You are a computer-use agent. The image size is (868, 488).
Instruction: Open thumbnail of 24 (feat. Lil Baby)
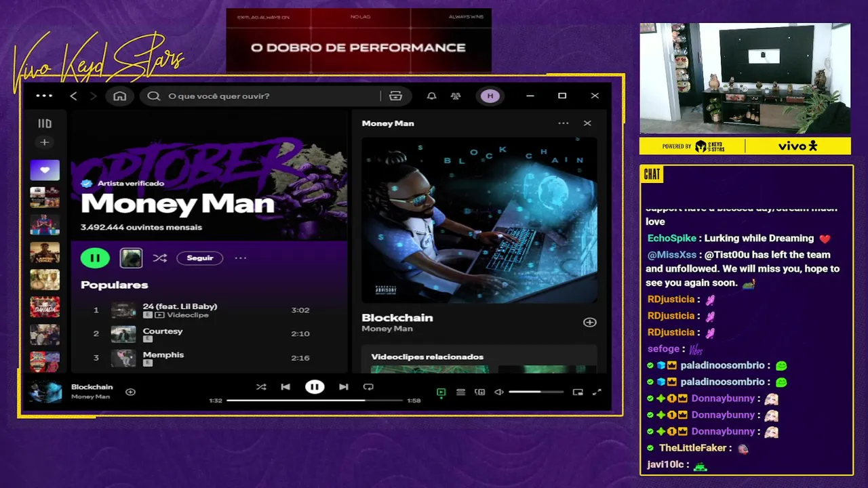pos(123,310)
